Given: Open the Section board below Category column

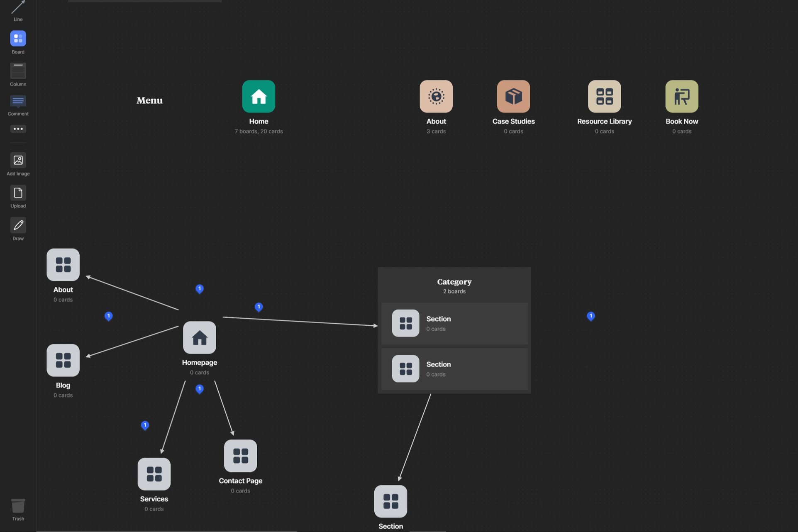Looking at the screenshot, I should click(x=390, y=501).
